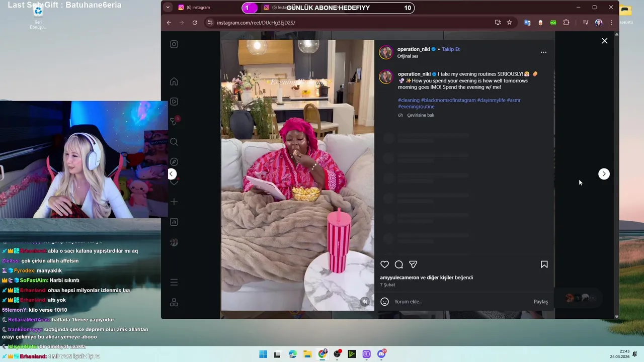This screenshot has height=362, width=644.
Task: Open Recycle Bin desktop icon
Action: click(38, 17)
